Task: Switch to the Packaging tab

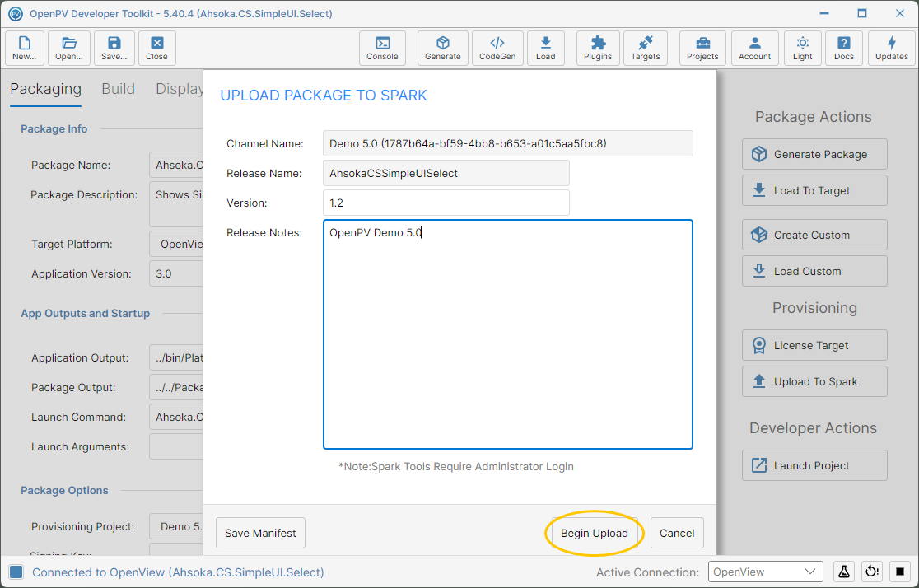Action: (46, 89)
